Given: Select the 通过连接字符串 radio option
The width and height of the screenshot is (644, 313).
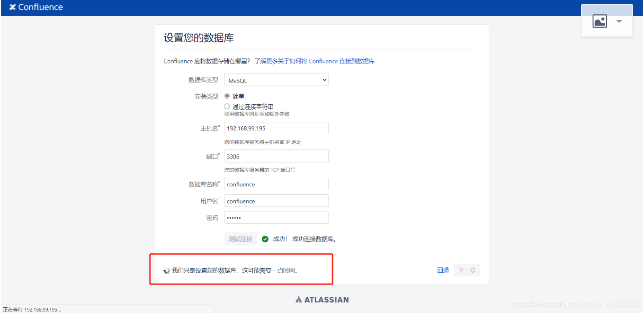Looking at the screenshot, I should pos(227,106).
